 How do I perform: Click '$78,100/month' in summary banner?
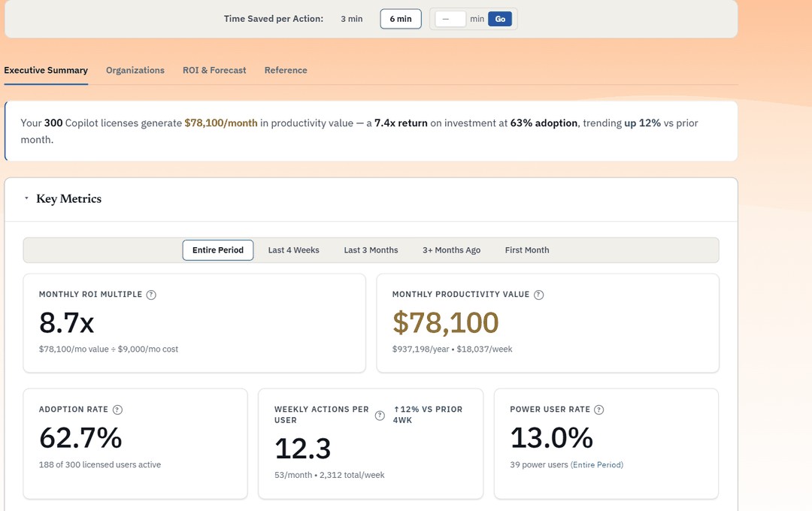pos(221,123)
